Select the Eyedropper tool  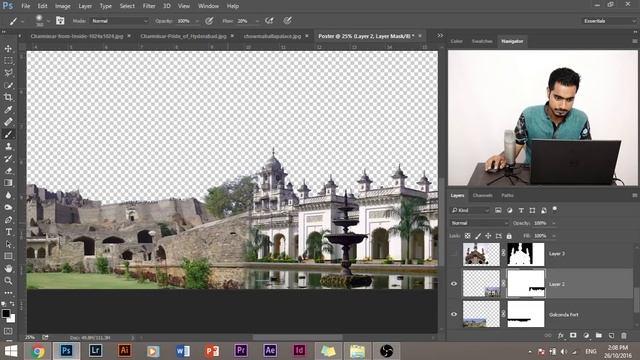pyautogui.click(x=8, y=109)
